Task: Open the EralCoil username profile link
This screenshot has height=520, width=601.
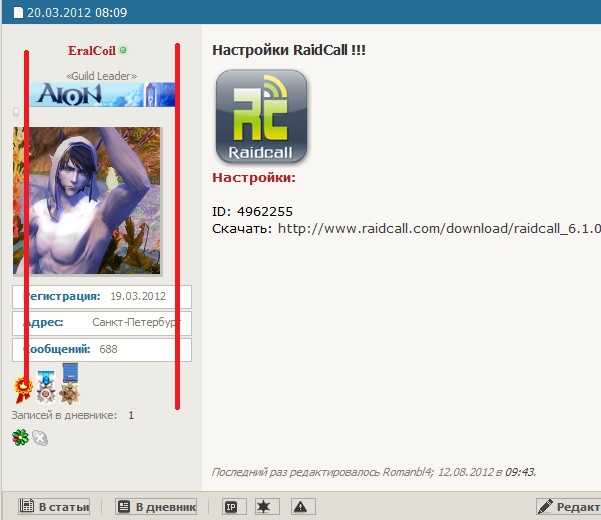Action: click(92, 51)
